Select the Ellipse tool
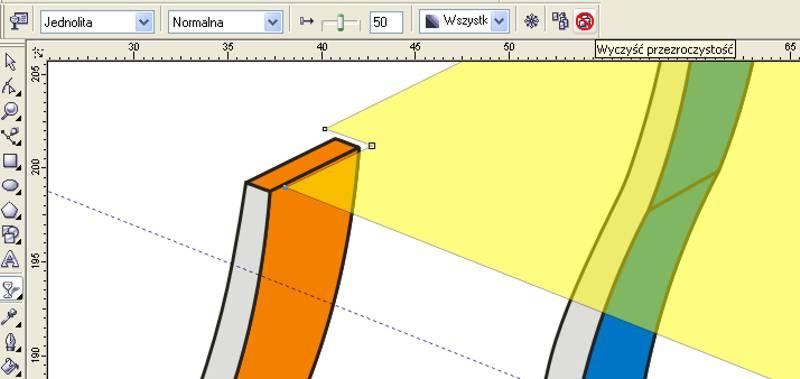This screenshot has width=800, height=379. (11, 186)
